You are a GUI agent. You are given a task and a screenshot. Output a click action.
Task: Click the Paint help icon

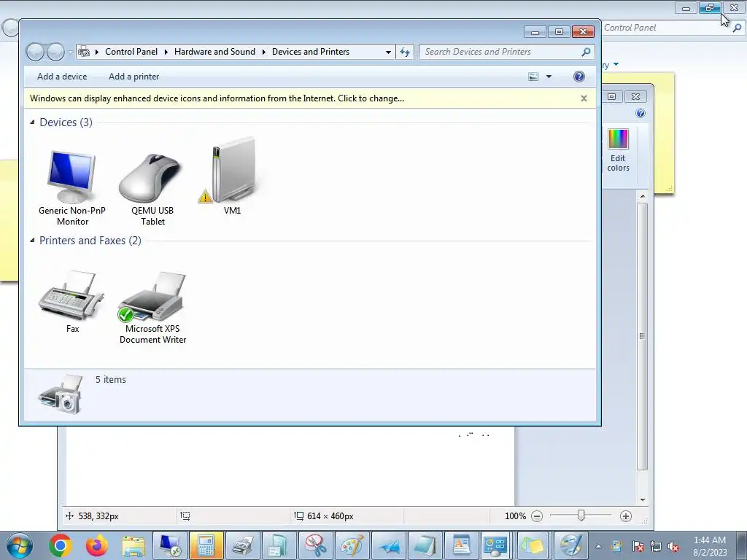640,113
